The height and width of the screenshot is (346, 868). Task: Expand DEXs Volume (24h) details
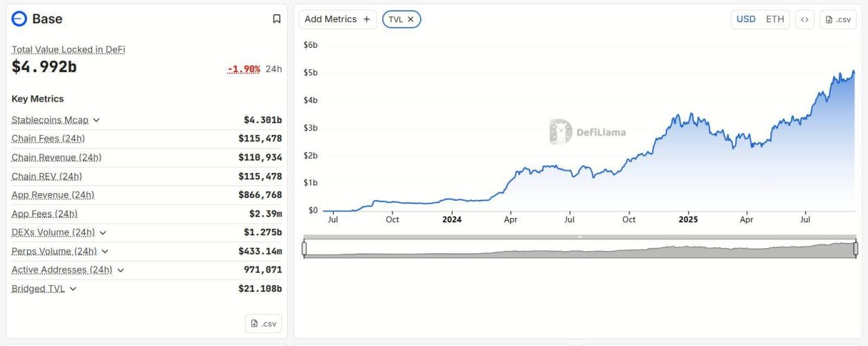point(103,233)
